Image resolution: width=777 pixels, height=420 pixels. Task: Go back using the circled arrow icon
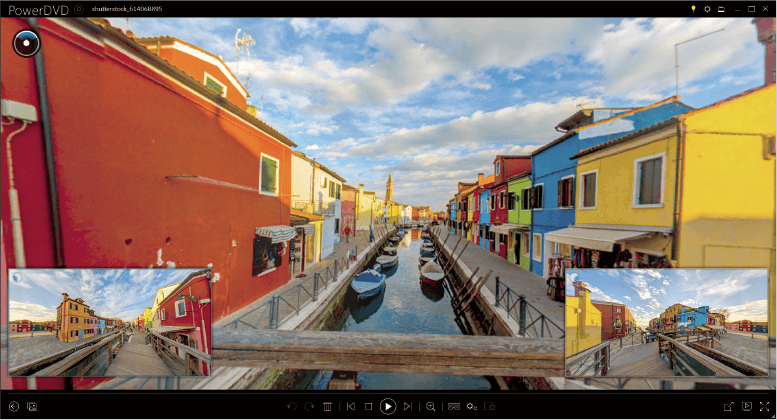pos(13,406)
